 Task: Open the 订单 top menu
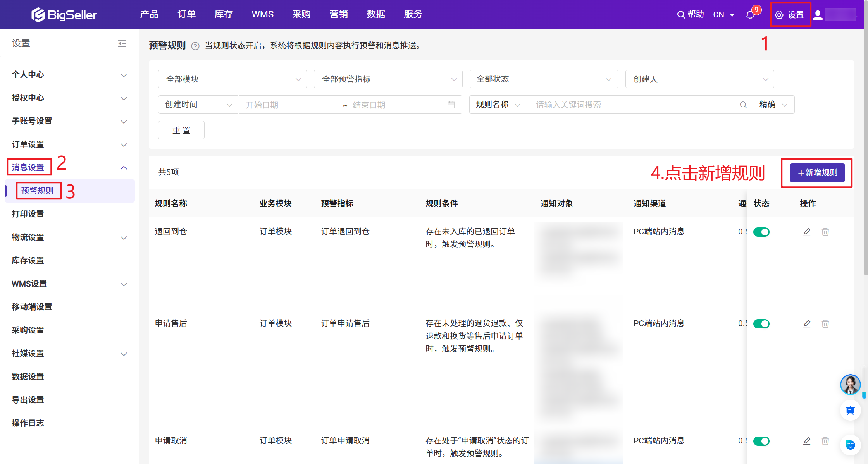coord(186,14)
